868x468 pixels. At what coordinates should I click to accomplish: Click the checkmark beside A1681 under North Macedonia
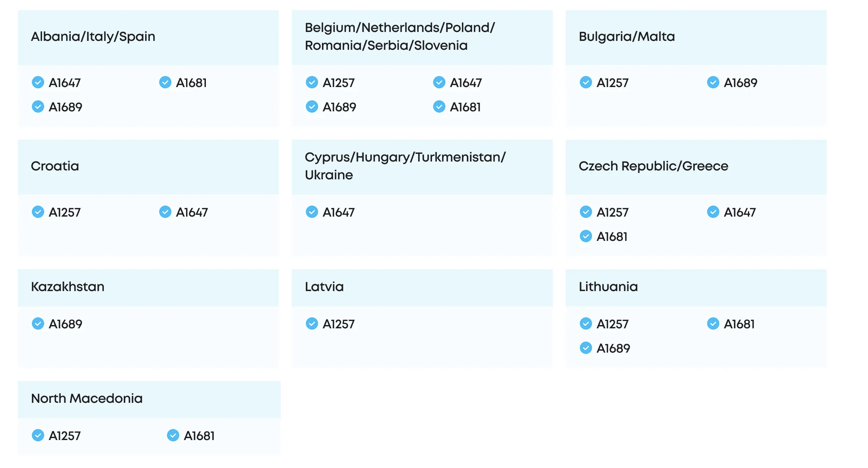173,436
